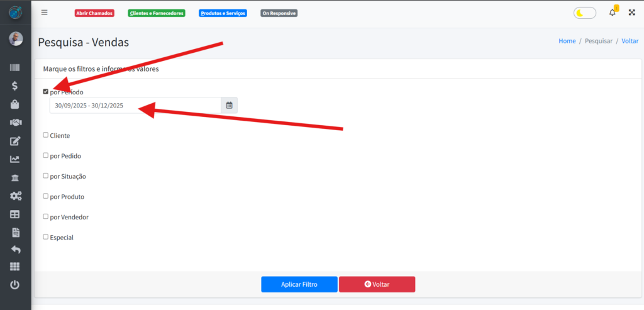
Task: Click the barcode icon in the sidebar
Action: pos(15,68)
